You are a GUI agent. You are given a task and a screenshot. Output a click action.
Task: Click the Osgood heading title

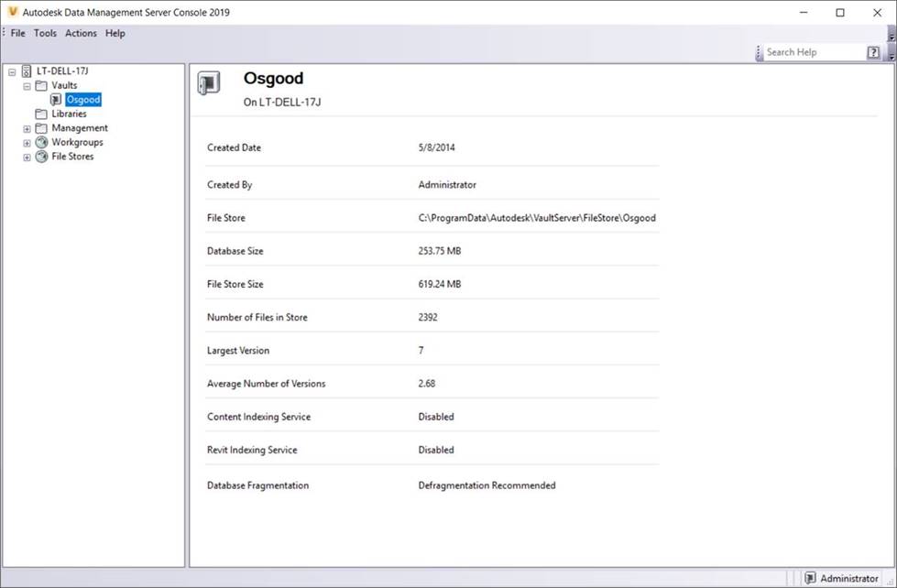coord(273,79)
